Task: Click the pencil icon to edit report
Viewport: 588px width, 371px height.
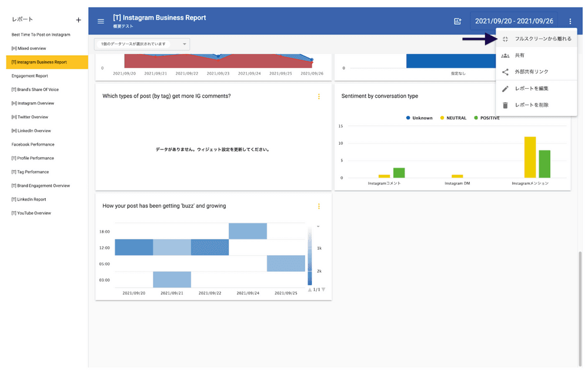Action: click(x=505, y=89)
